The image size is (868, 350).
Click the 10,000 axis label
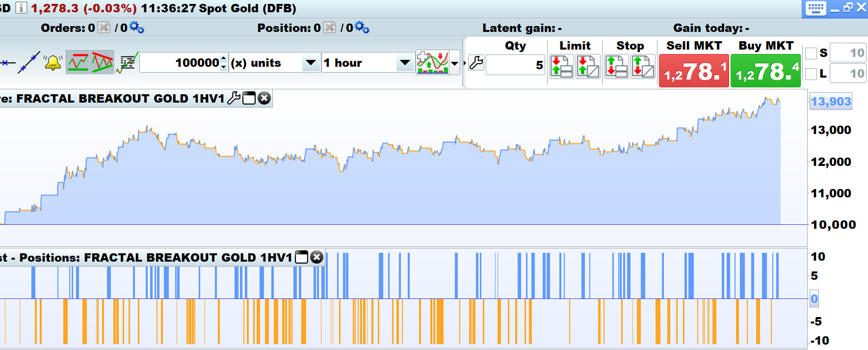click(x=833, y=225)
